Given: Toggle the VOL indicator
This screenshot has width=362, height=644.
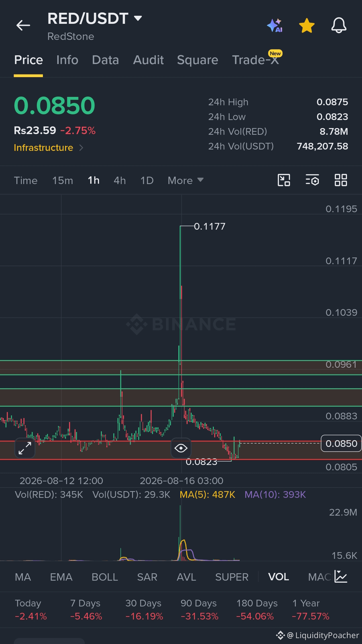Looking at the screenshot, I should tap(279, 577).
